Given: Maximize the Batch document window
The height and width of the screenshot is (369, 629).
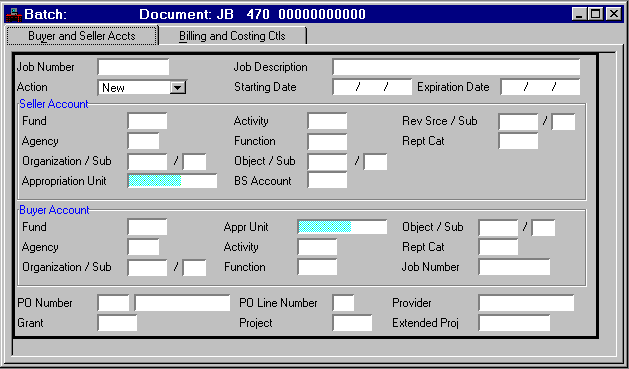Looking at the screenshot, I should coord(596,14).
